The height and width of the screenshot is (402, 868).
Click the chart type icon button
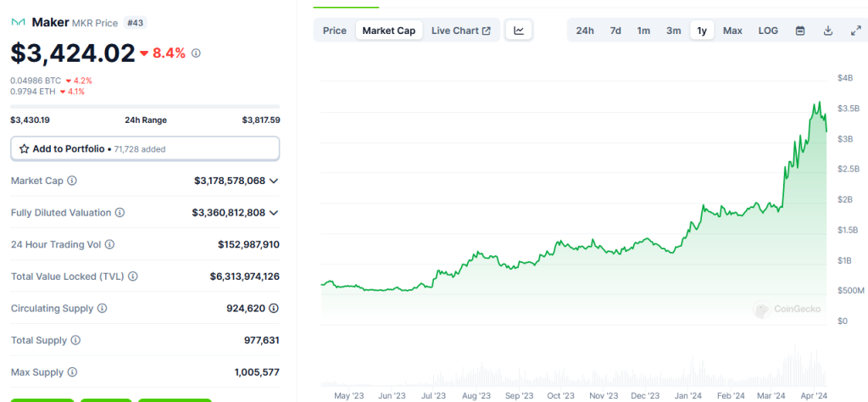click(x=519, y=31)
